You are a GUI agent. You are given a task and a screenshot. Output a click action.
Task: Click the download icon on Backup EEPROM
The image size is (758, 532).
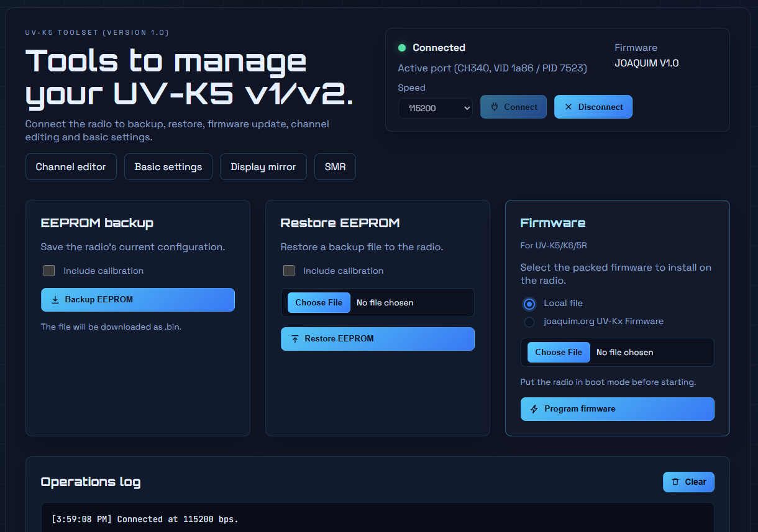click(x=55, y=300)
